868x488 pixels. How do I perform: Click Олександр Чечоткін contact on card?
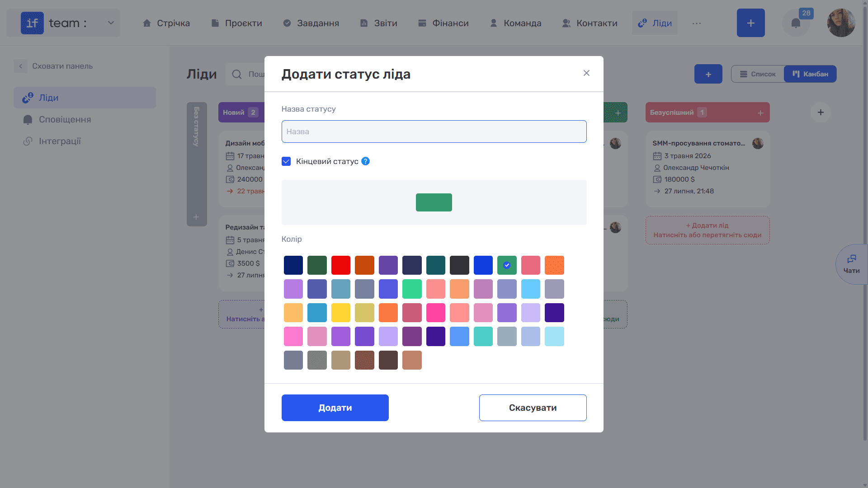coord(696,168)
